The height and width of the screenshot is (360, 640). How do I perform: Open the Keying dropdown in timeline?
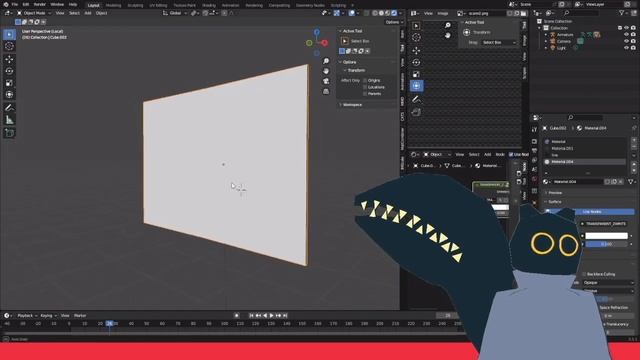pyautogui.click(x=48, y=316)
